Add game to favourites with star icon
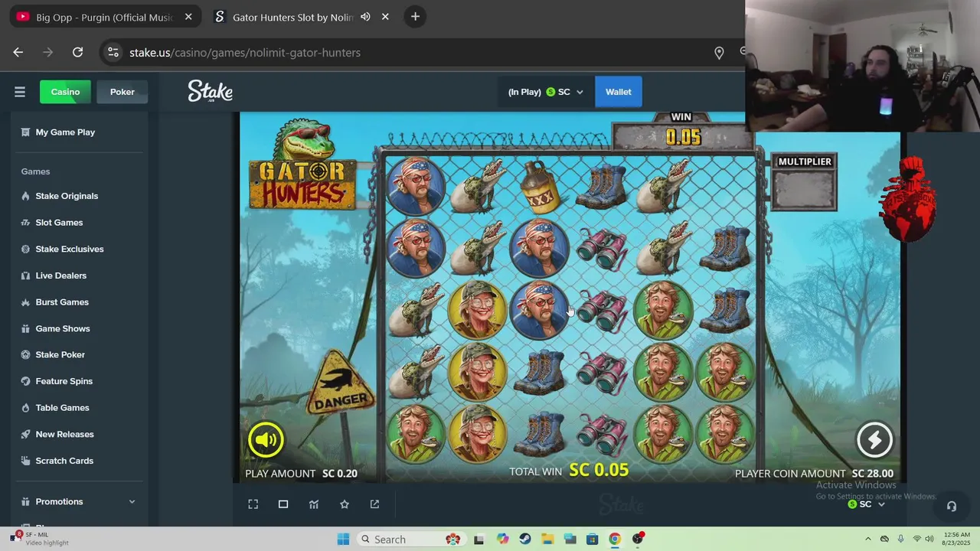 pyautogui.click(x=345, y=504)
